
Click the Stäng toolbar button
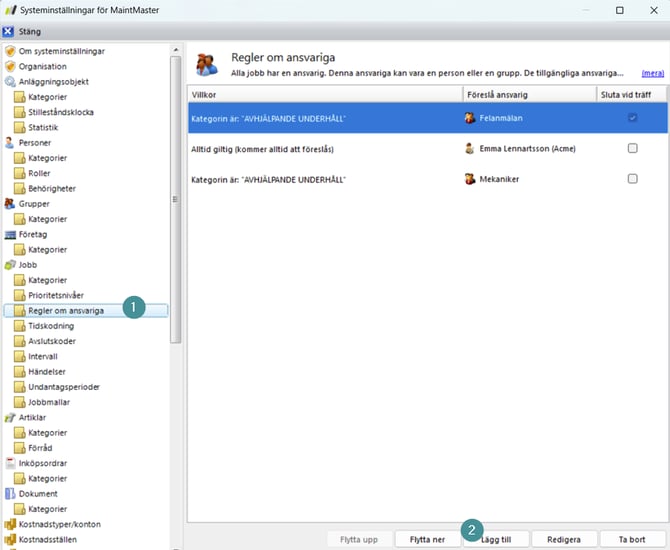pos(22,32)
